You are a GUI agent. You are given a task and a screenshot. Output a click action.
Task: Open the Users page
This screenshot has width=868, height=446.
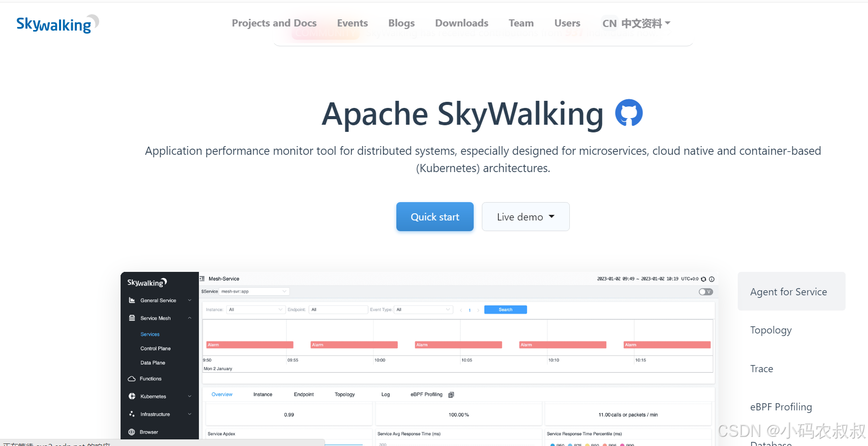tap(567, 23)
